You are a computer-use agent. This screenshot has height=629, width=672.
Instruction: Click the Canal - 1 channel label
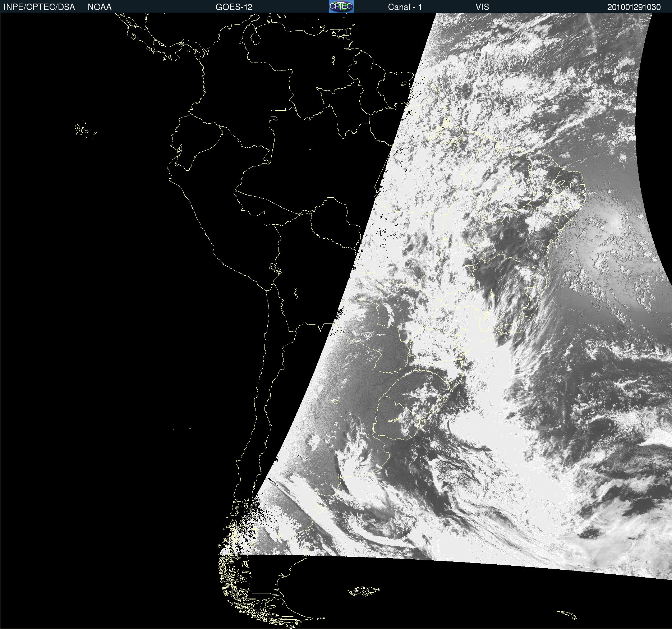(405, 7)
